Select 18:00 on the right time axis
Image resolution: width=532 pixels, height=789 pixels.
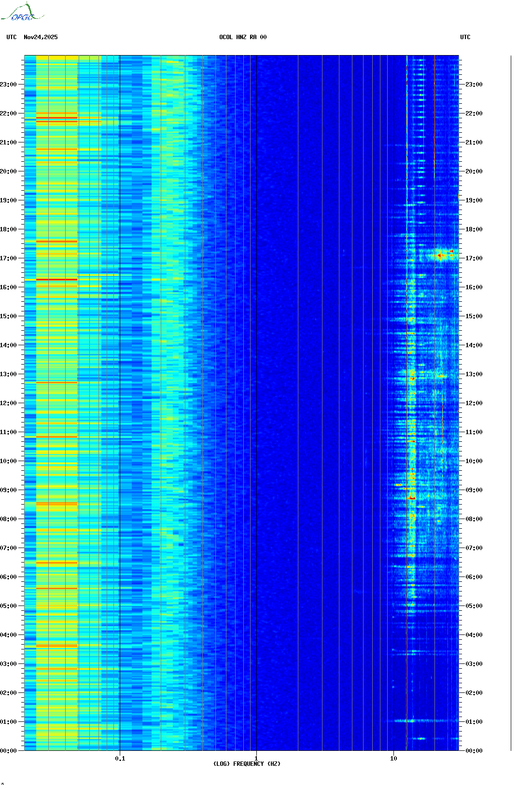[x=474, y=229]
